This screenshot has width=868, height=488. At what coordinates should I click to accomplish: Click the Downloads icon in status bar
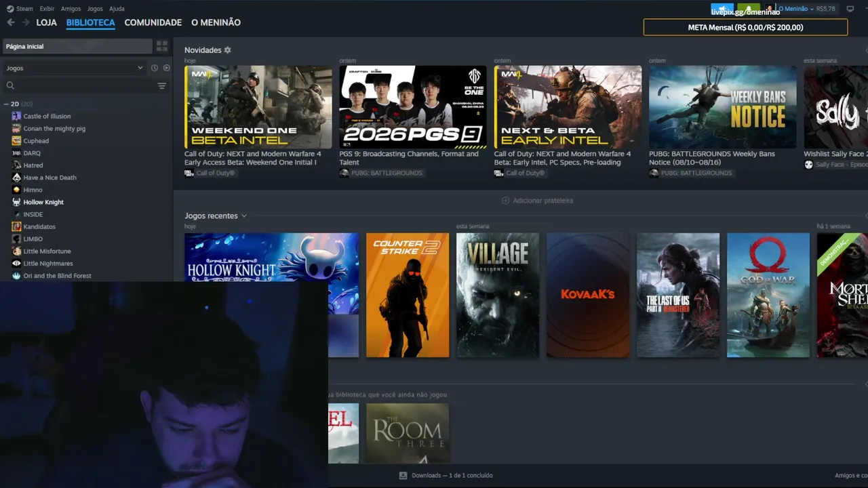pyautogui.click(x=403, y=476)
